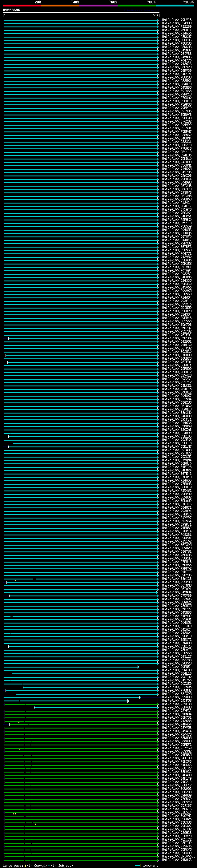Select the UniRef100_Q6IVB8 label
The height and width of the screenshot is (868, 197).
pyautogui.click(x=176, y=54)
